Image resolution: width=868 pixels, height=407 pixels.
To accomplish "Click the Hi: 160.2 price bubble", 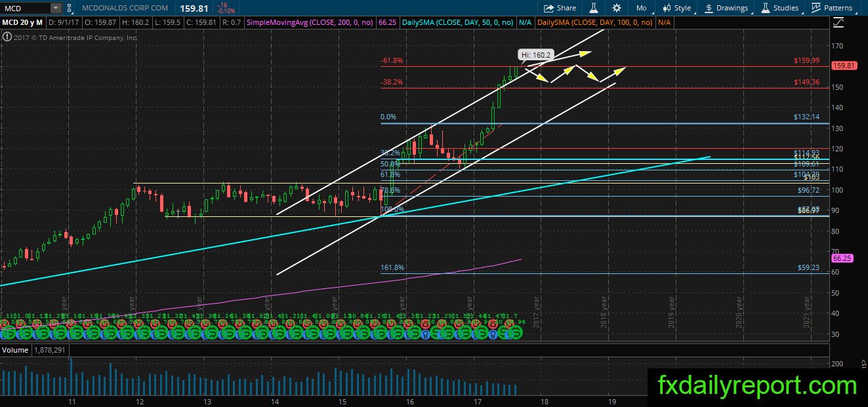I will pyautogui.click(x=537, y=55).
